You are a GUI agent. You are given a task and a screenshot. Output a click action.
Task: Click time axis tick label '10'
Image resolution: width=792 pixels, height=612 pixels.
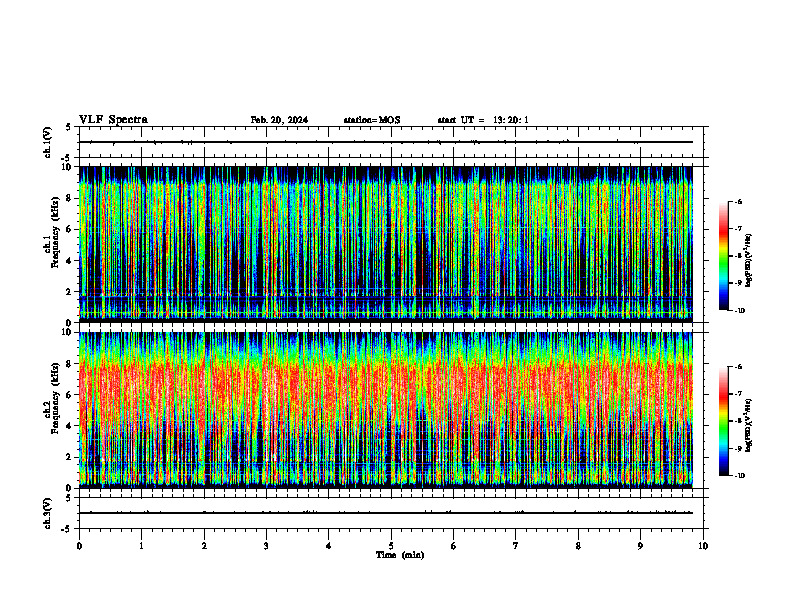click(x=703, y=546)
